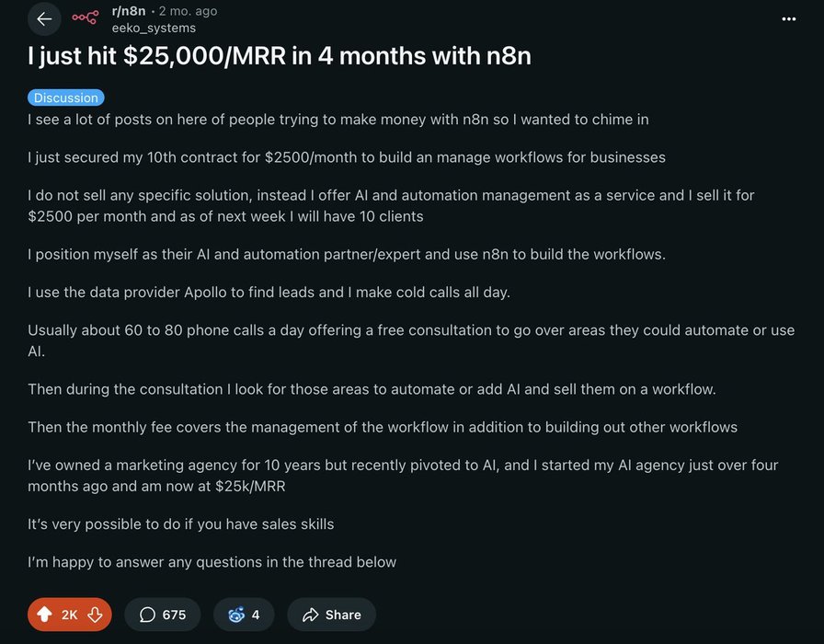
Task: Click the paragraph mentioning data provider Apollo
Action: [x=269, y=293]
